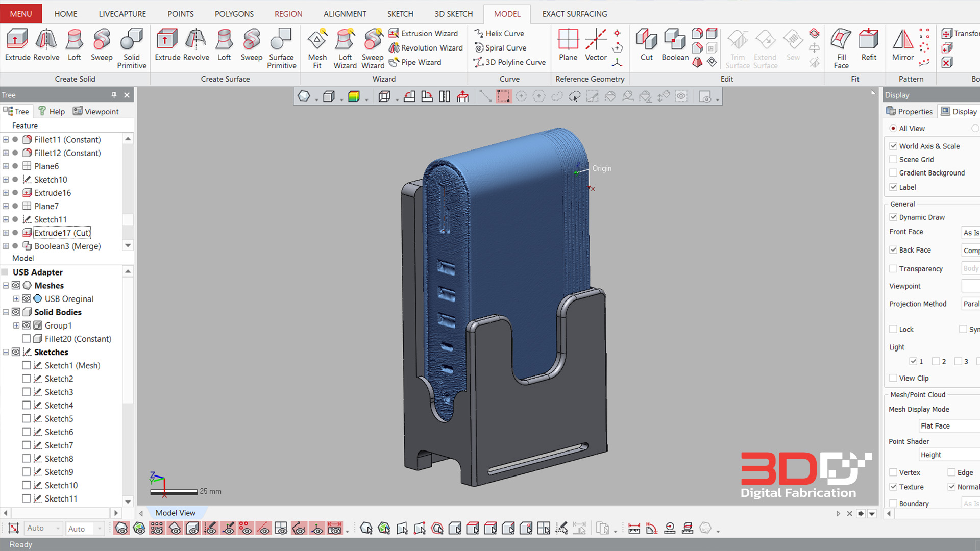Click the Refit tool
Image resolution: width=980 pixels, height=551 pixels.
coord(869,45)
